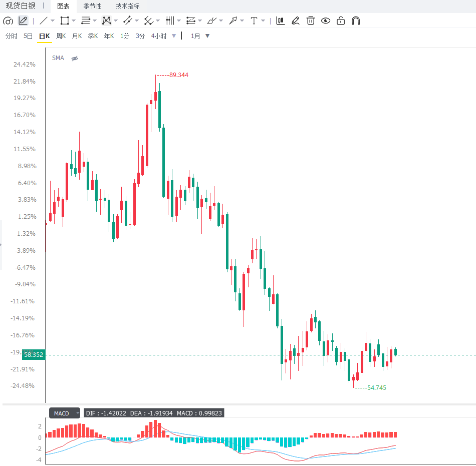Select the 周K timeframe
The height and width of the screenshot is (466, 476).
point(61,36)
